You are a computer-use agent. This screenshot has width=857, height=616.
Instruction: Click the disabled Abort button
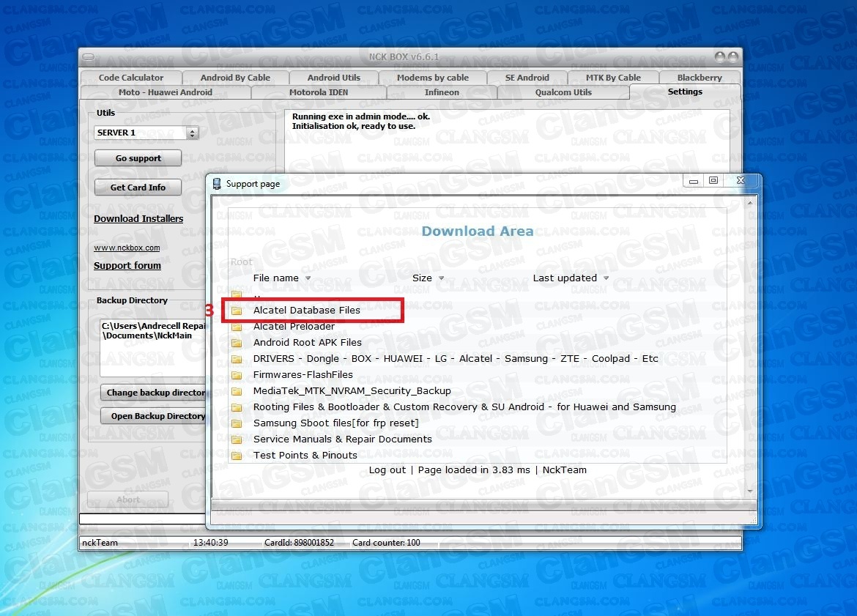128,500
